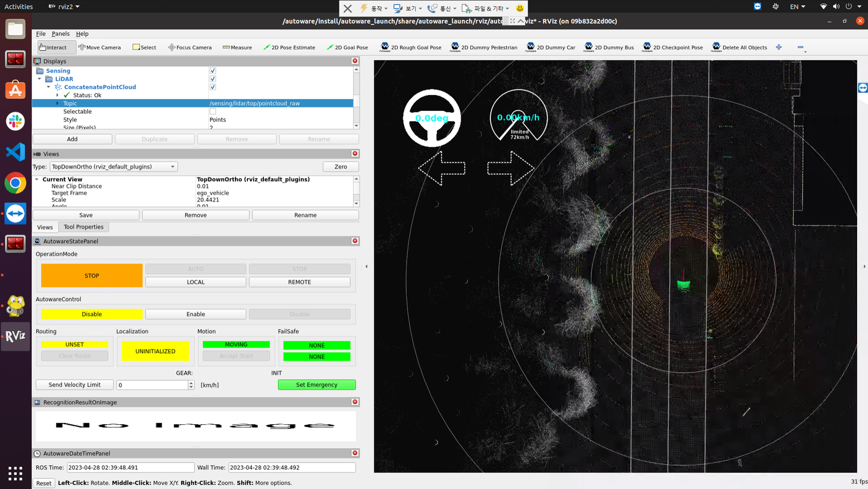Screen dimensions: 868x489
Task: Click the Topic value /sensing/lidar/top/pointcloud_raw
Action: coord(254,103)
